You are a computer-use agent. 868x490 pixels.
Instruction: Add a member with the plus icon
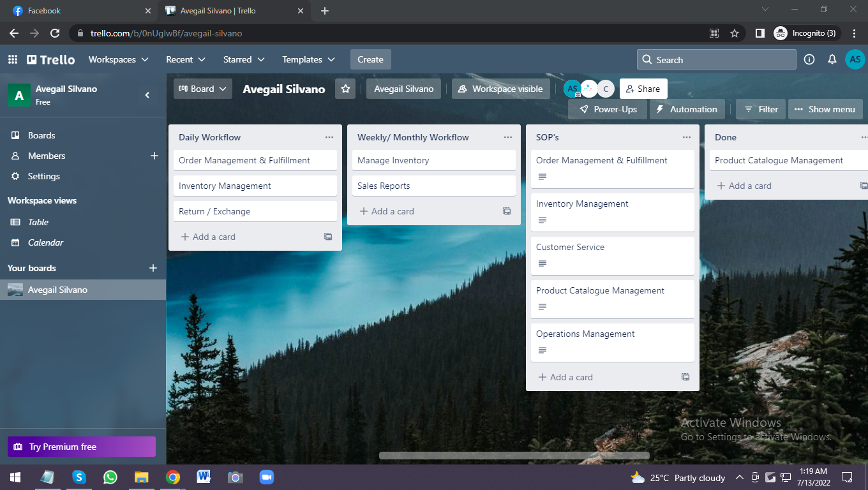click(154, 156)
